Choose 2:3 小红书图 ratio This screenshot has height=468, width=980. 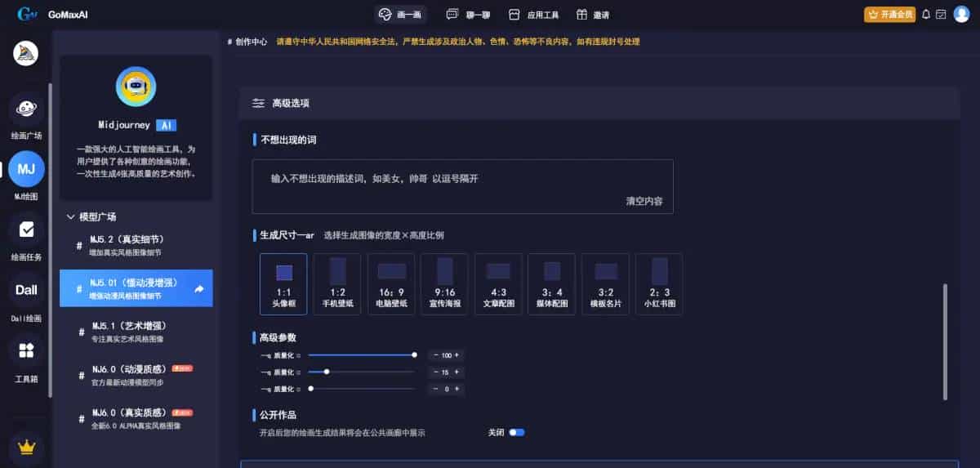click(x=659, y=284)
